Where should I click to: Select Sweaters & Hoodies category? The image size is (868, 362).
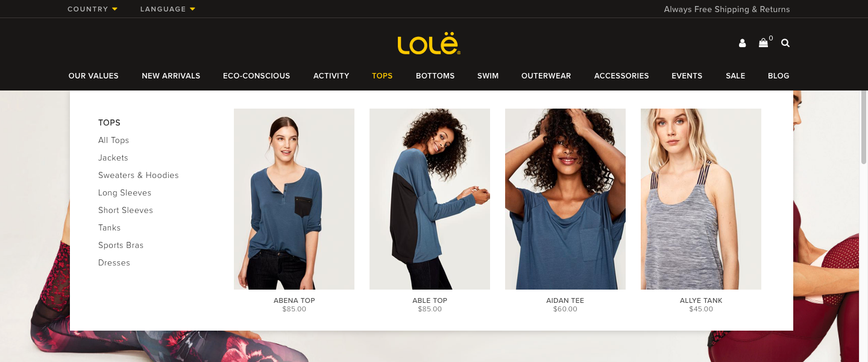pos(139,175)
